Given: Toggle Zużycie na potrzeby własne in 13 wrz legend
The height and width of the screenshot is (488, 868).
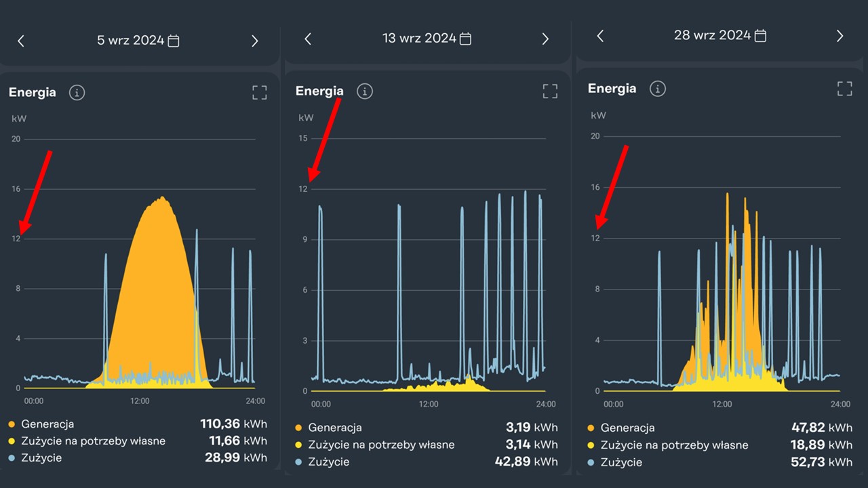Looking at the screenshot, I should (x=381, y=445).
